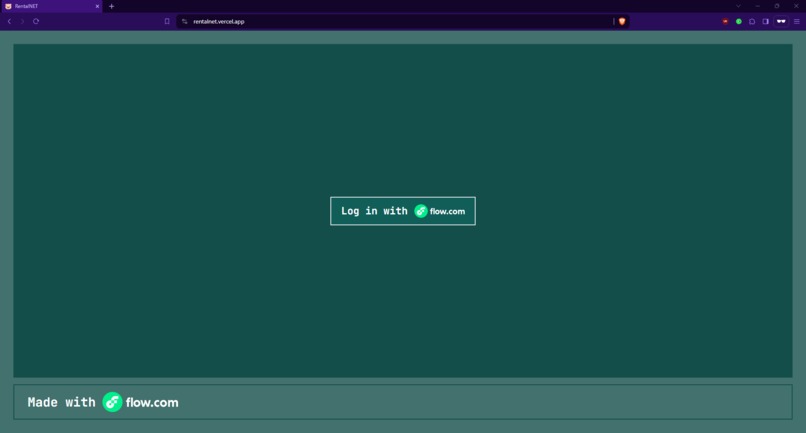Go forward to the next page
This screenshot has width=806, height=433.
pyautogui.click(x=22, y=21)
